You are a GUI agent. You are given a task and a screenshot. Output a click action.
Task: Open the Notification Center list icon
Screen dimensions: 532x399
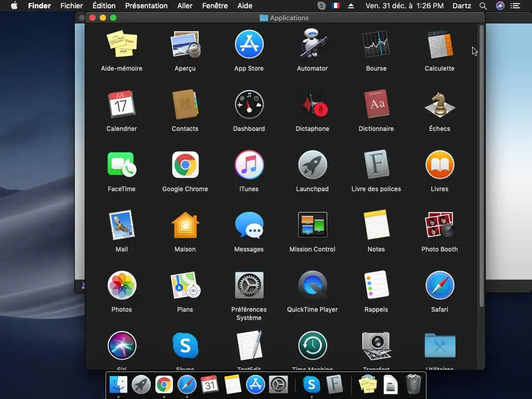pyautogui.click(x=515, y=6)
